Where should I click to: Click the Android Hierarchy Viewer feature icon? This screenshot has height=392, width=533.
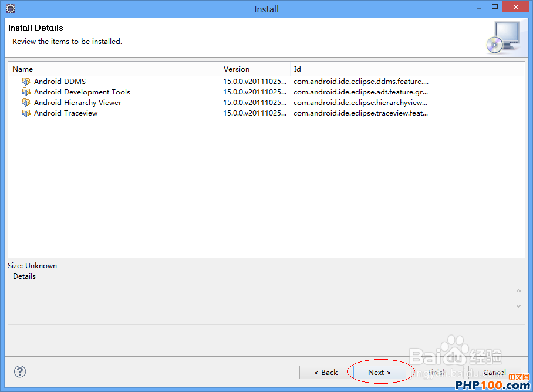[x=26, y=102]
